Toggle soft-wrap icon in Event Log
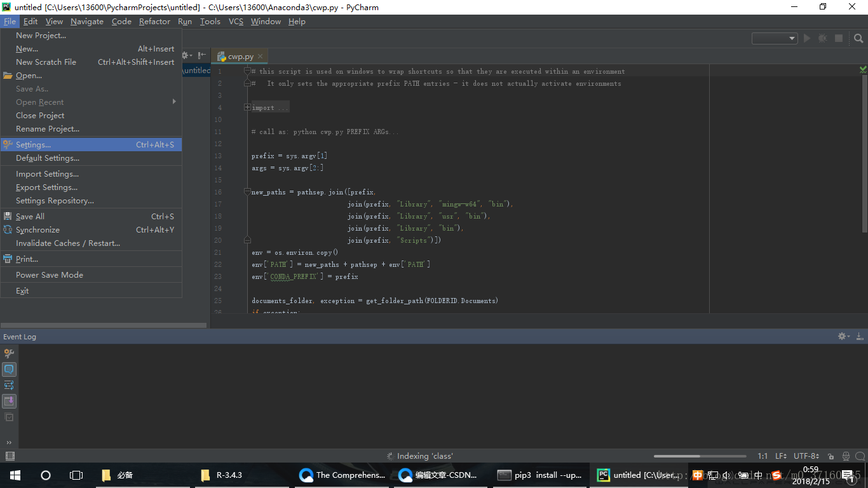This screenshot has height=488, width=868. pyautogui.click(x=9, y=386)
